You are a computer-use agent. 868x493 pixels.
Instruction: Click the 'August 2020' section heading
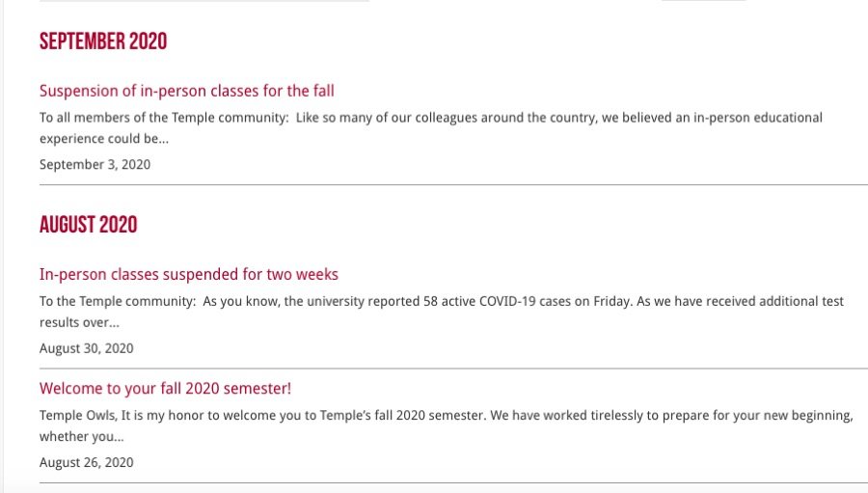88,225
